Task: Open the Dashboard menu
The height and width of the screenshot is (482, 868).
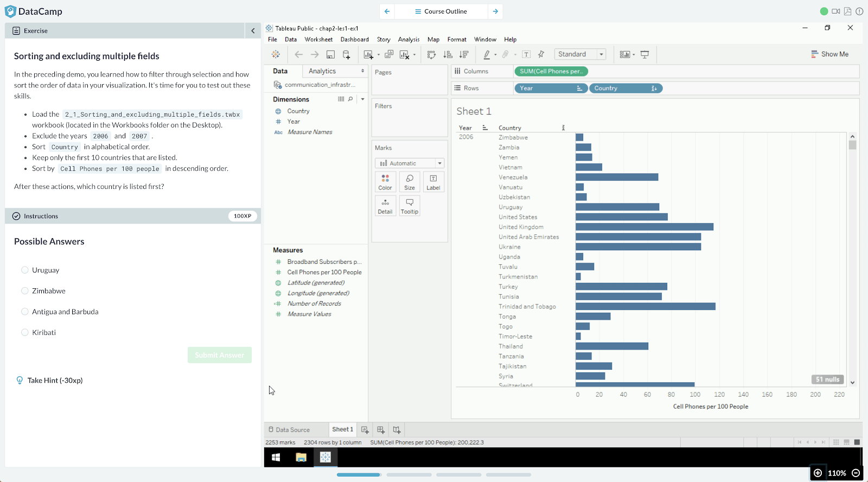Action: click(355, 40)
